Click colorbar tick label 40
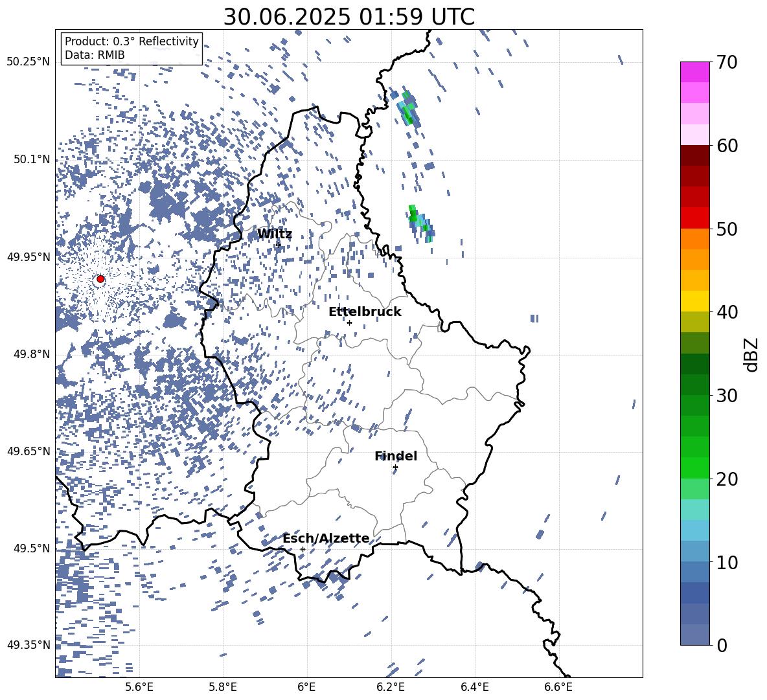Viewport: 767px width, 700px height. click(x=727, y=312)
